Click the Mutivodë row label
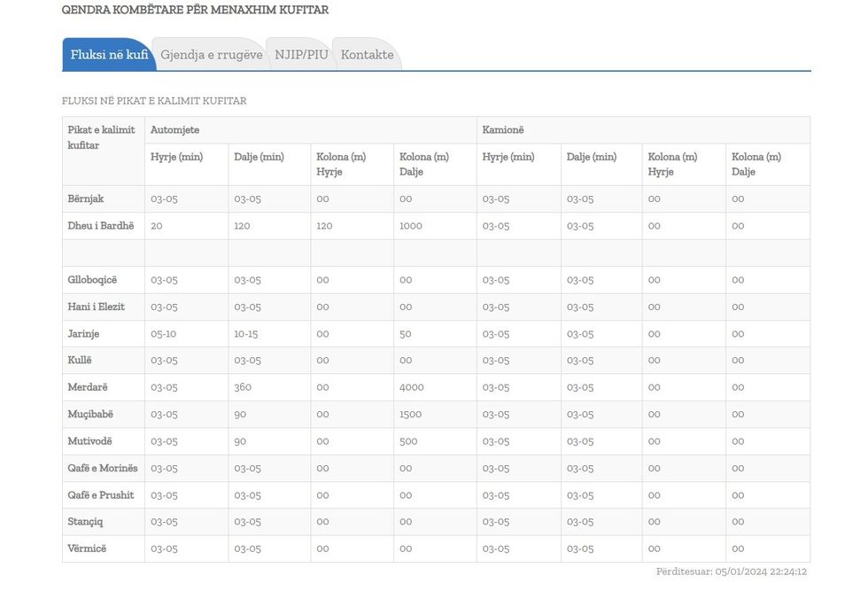The width and height of the screenshot is (868, 591). (89, 441)
